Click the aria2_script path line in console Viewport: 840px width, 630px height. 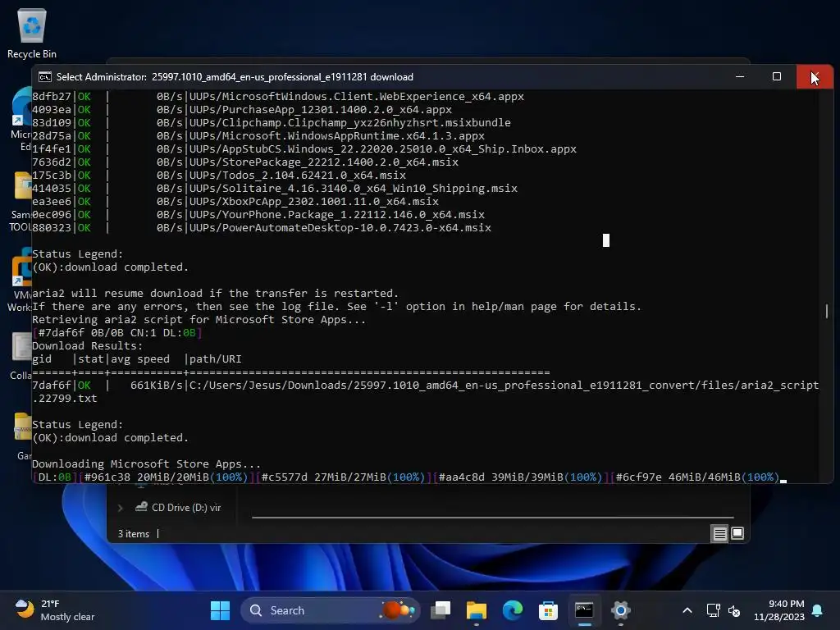coord(426,391)
